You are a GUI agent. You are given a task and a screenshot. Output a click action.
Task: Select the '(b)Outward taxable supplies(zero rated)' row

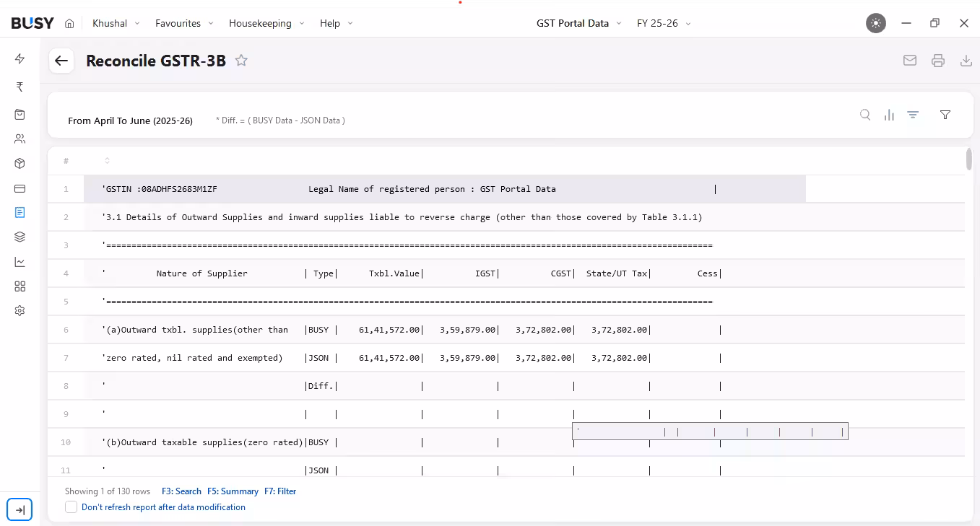[x=506, y=442]
